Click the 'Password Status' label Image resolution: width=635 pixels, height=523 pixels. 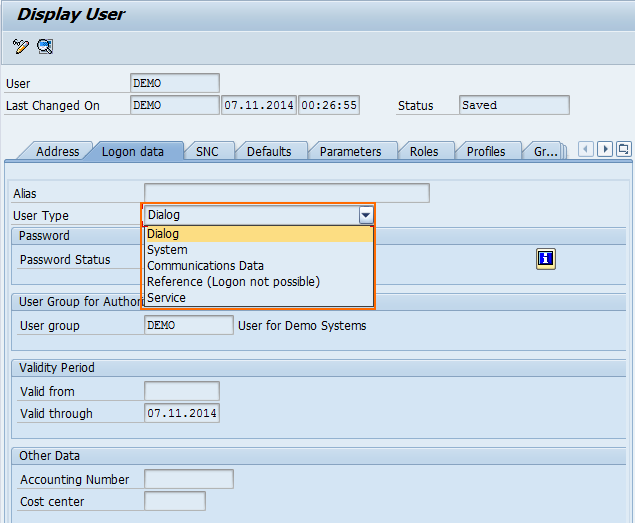pyautogui.click(x=65, y=259)
